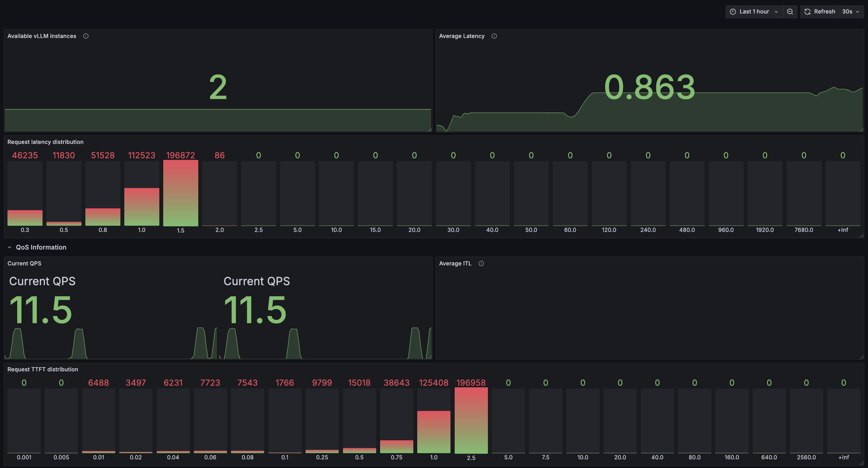Click the zoom out time range magnifier
The height and width of the screenshot is (468, 868).
click(790, 11)
